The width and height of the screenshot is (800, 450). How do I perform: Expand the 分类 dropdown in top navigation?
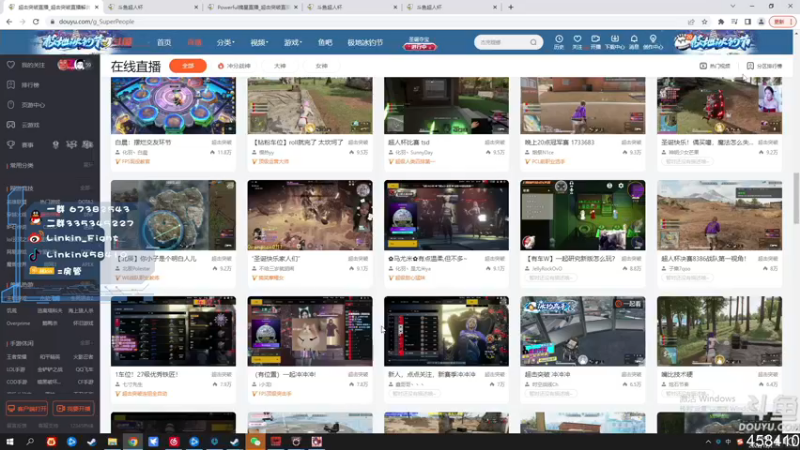point(226,42)
